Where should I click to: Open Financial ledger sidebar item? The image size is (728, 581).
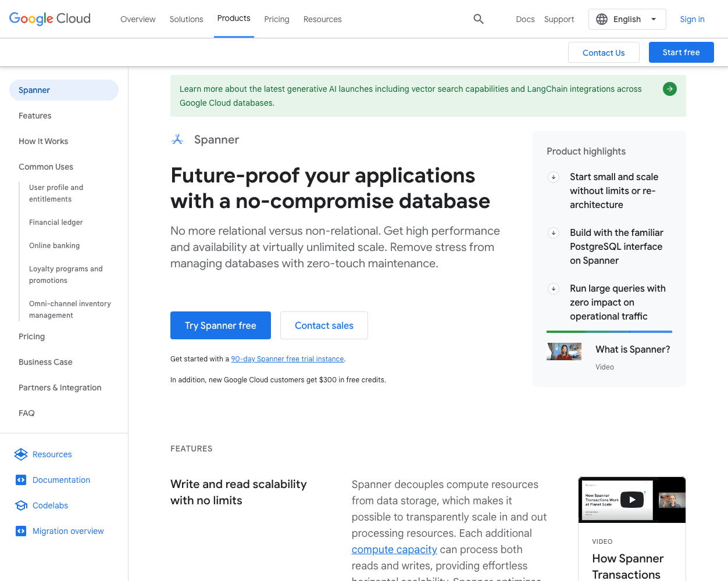(56, 223)
